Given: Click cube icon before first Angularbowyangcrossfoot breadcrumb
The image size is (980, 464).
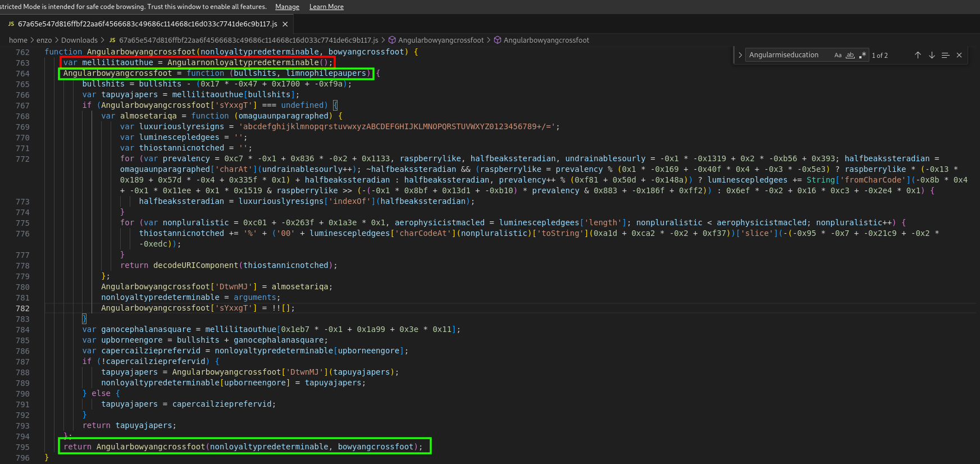Looking at the screenshot, I should tap(392, 40).
